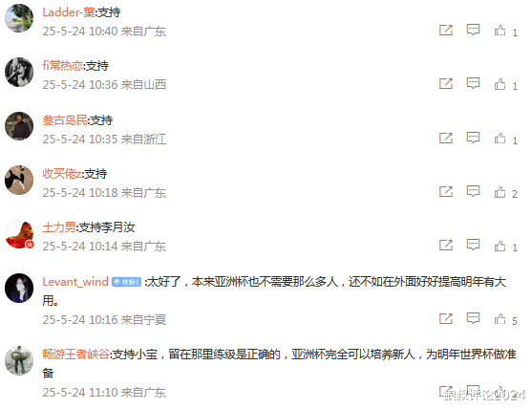Open 收买佬z's avatar thumbnail
Viewport: 532px width, 409px height.
pos(19,180)
